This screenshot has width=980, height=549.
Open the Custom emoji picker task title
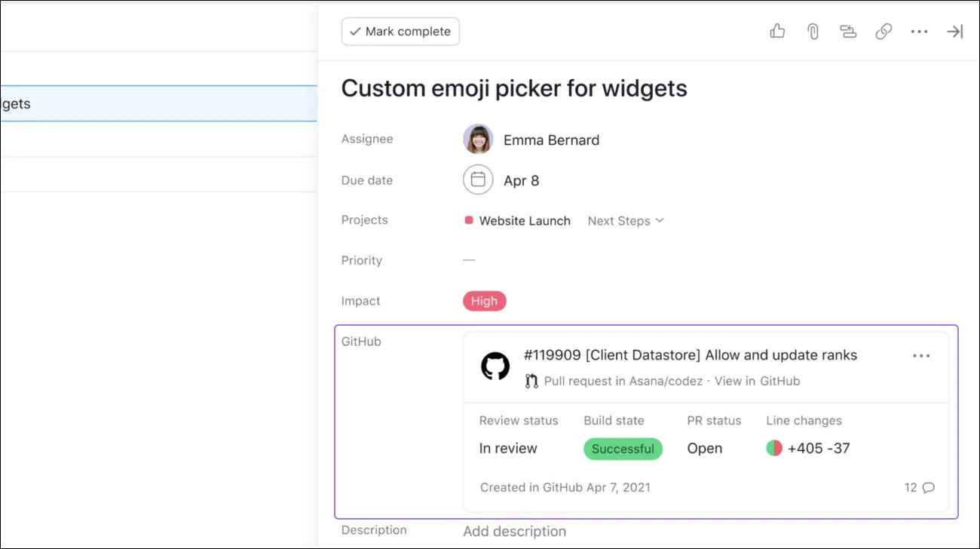point(513,88)
